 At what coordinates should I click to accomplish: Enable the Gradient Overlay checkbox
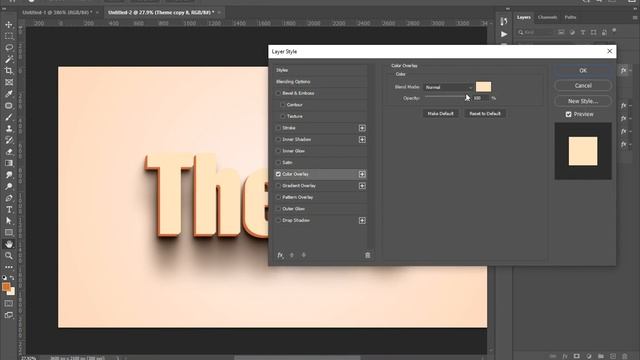[278, 186]
